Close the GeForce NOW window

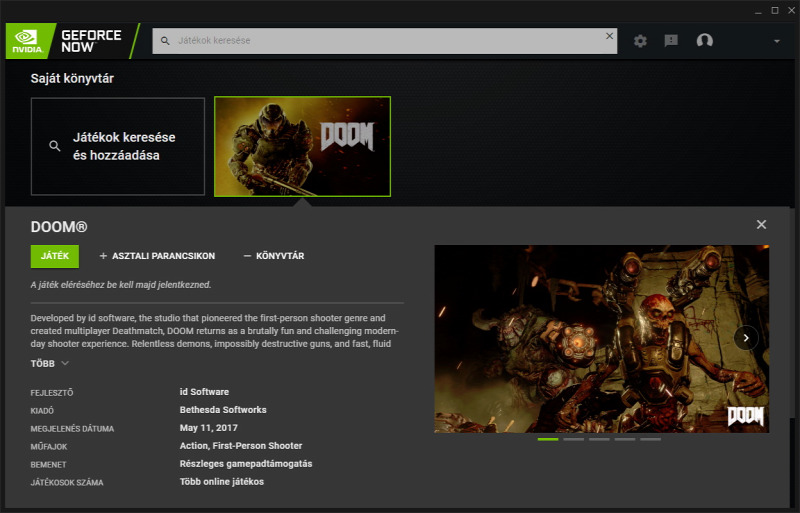tap(791, 11)
